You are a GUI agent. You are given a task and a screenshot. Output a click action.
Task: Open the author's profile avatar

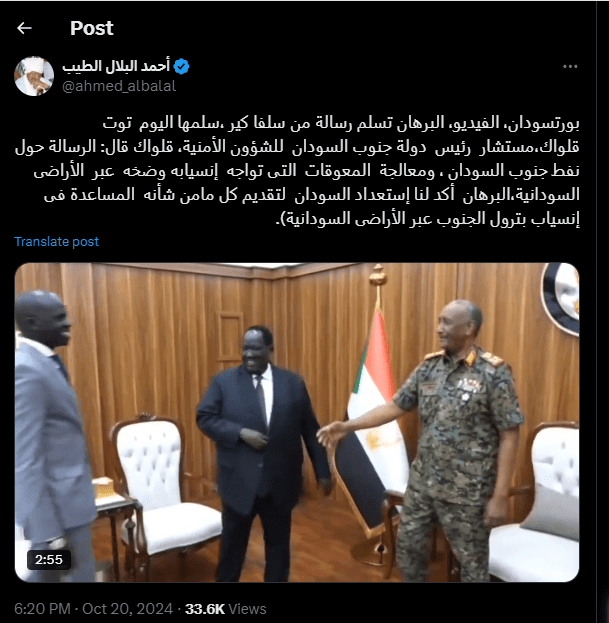pyautogui.click(x=34, y=76)
